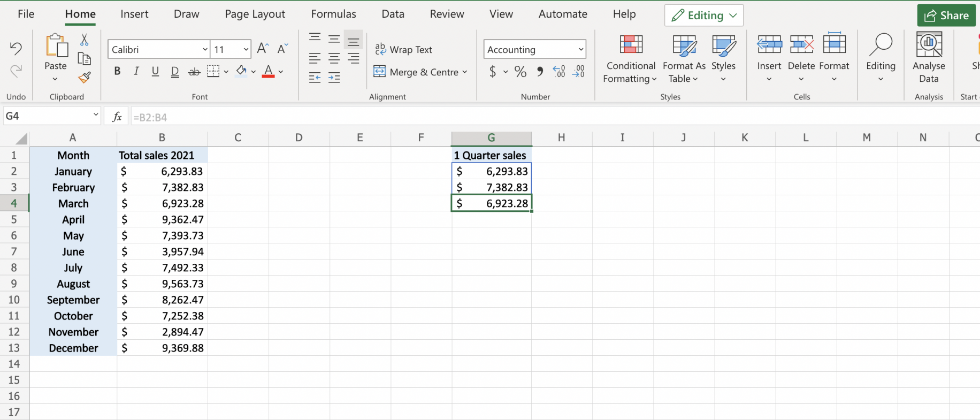Expand the Accounting number format dropdown
980x420 pixels.
click(580, 50)
